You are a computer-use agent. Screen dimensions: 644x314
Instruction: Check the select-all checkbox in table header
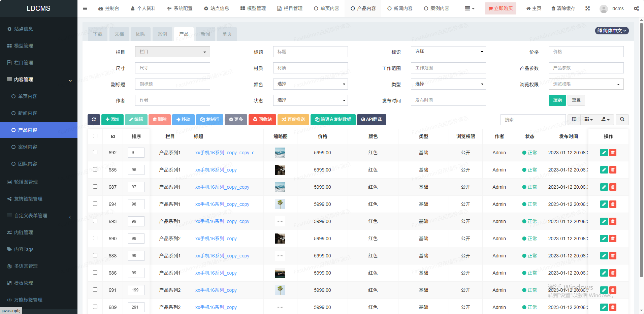click(x=95, y=136)
